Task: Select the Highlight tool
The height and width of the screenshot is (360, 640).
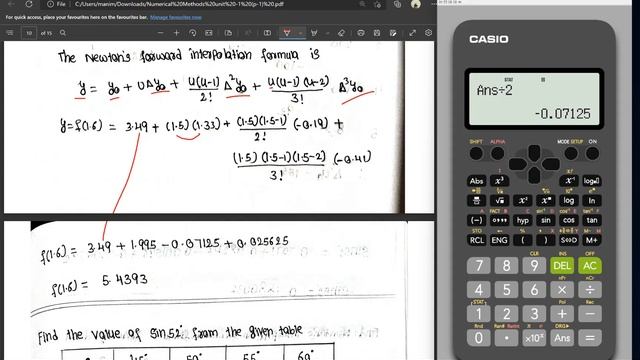Action: pyautogui.click(x=314, y=33)
